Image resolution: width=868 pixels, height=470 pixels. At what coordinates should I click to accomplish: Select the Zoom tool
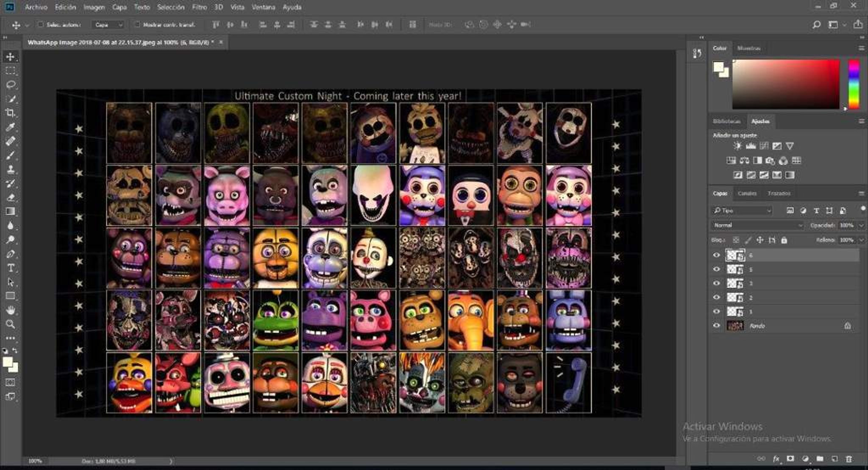(11, 324)
